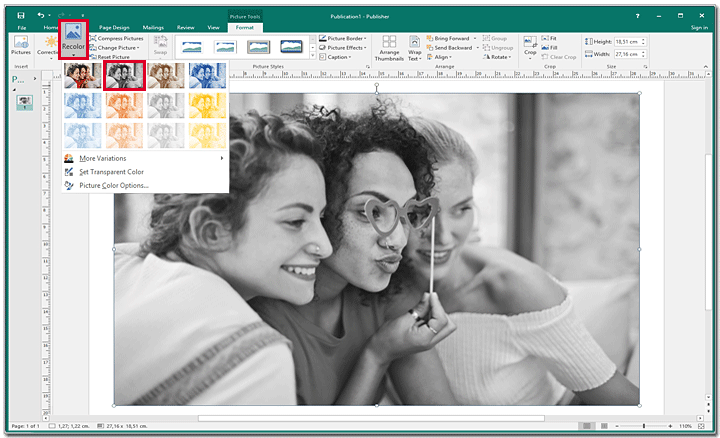The height and width of the screenshot is (438, 720).
Task: Switch to the Review tab
Action: pos(186,28)
